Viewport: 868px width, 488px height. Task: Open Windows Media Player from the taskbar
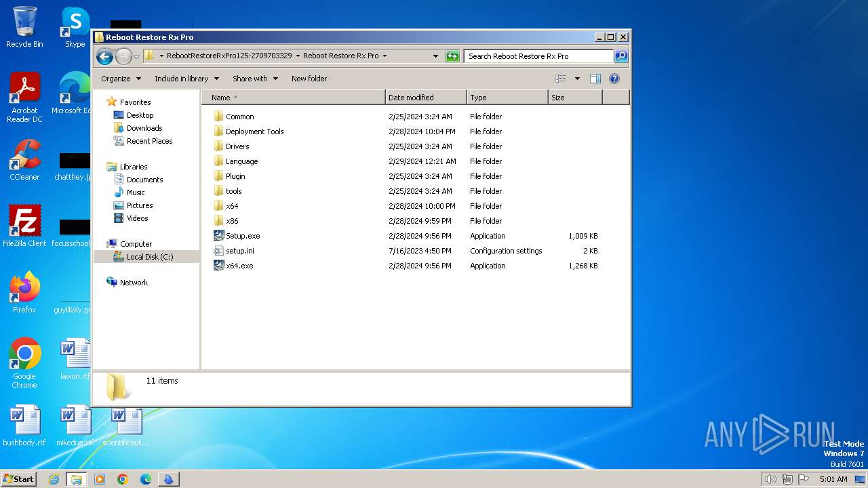(100, 479)
